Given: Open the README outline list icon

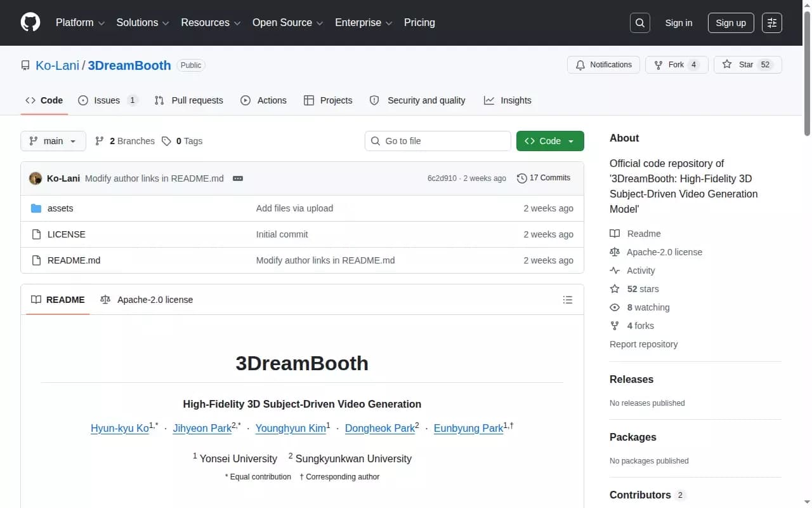Looking at the screenshot, I should (x=568, y=300).
